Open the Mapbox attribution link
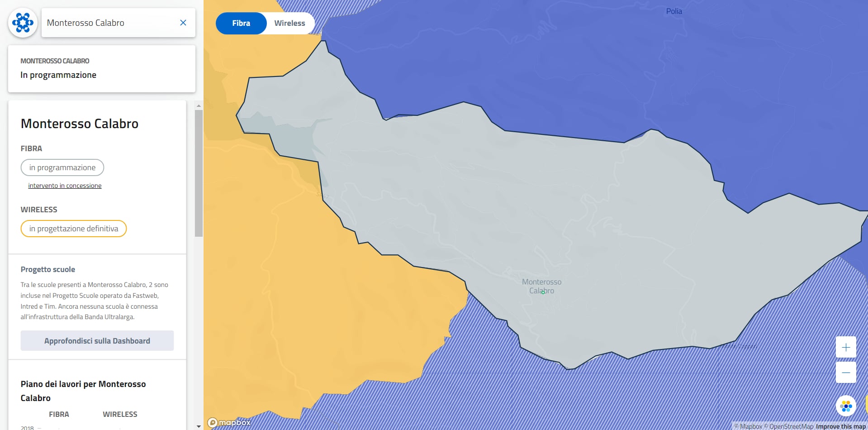Screen dimensions: 868x430 pos(749,426)
